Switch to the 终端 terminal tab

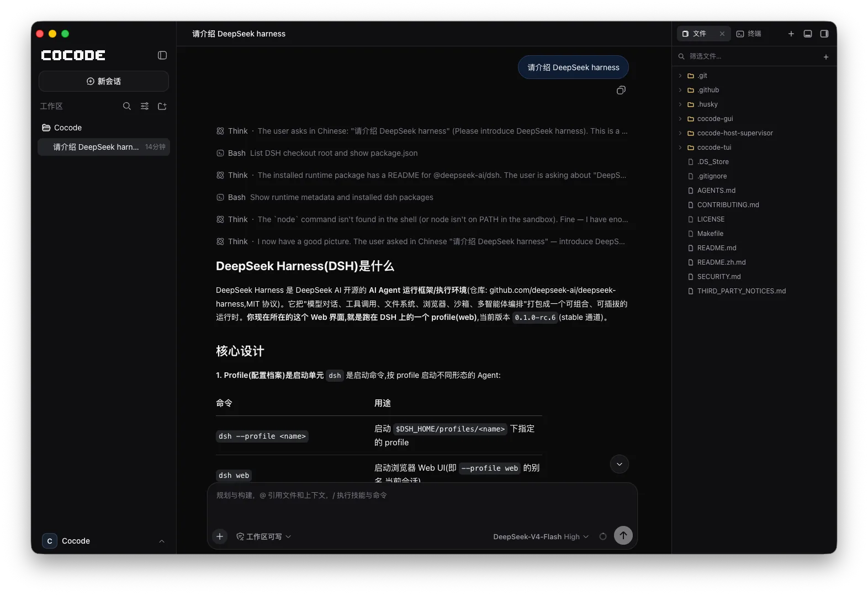[x=749, y=34]
